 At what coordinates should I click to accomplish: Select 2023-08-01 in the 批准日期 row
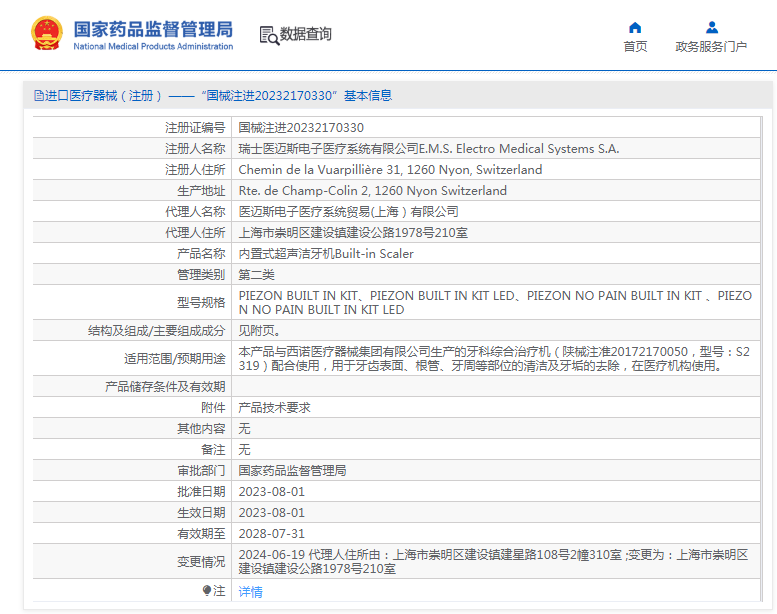click(x=272, y=492)
